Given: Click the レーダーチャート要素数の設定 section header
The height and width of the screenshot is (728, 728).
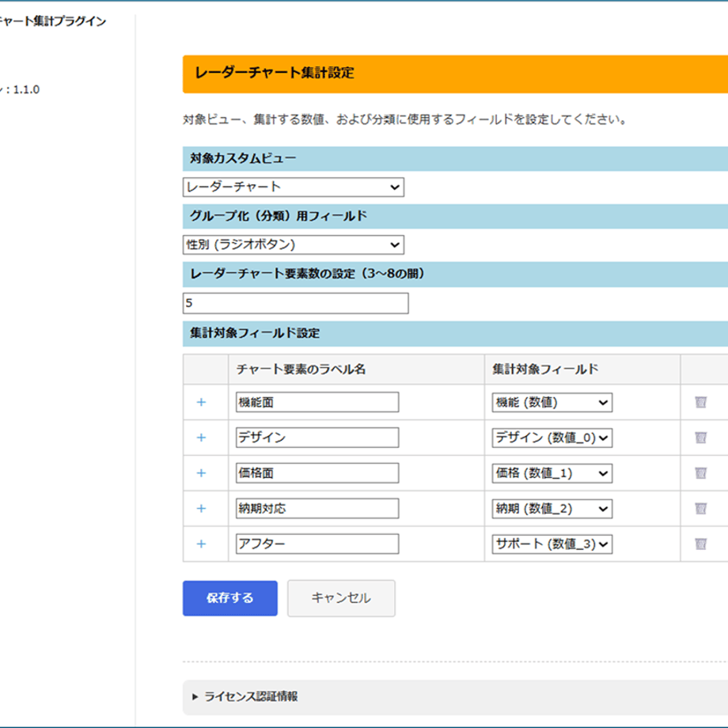Looking at the screenshot, I should (455, 274).
